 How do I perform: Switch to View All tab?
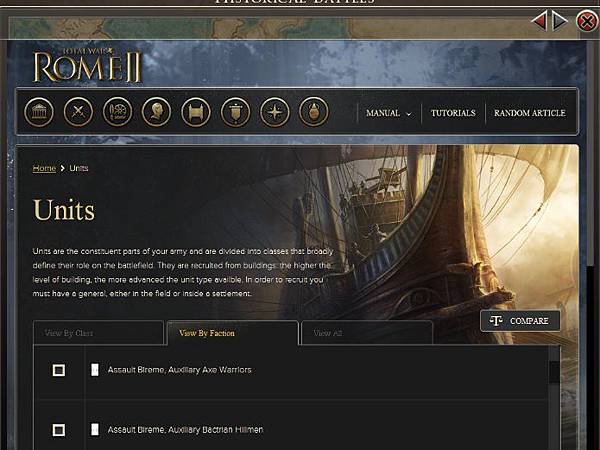367,333
